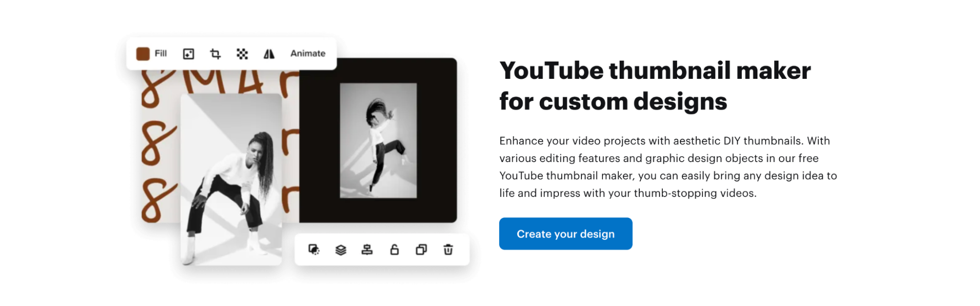Viewport: 980px width, 306px height.
Task: Select the image effects sparkle icon
Action: click(189, 54)
